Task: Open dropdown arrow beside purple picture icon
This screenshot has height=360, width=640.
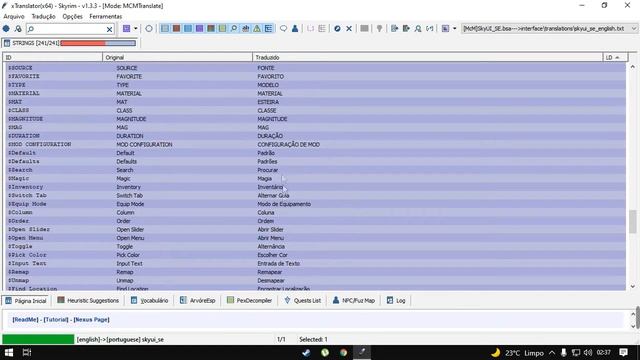Action: pos(454,29)
